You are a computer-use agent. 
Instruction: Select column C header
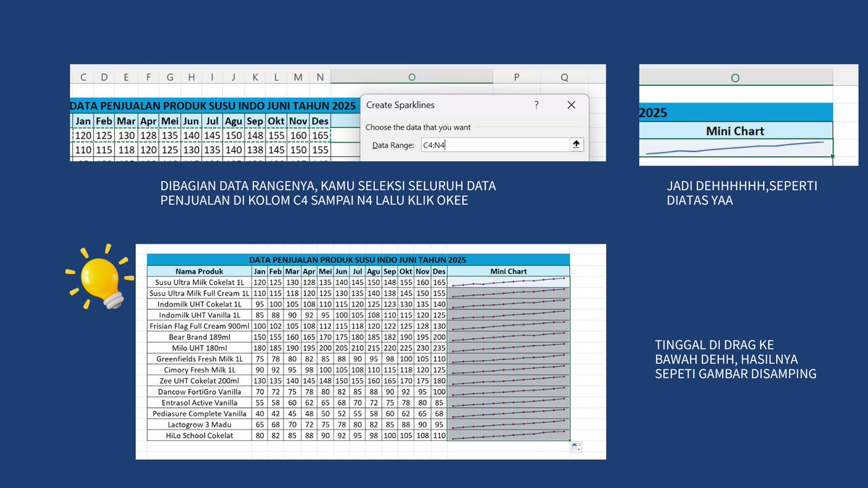tap(84, 77)
